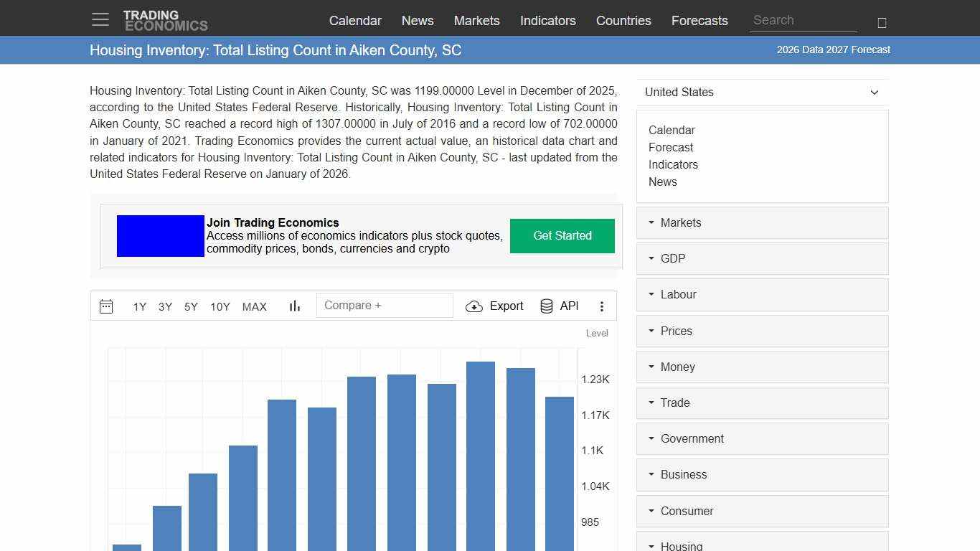
Task: Click the Get Started button
Action: (562, 235)
